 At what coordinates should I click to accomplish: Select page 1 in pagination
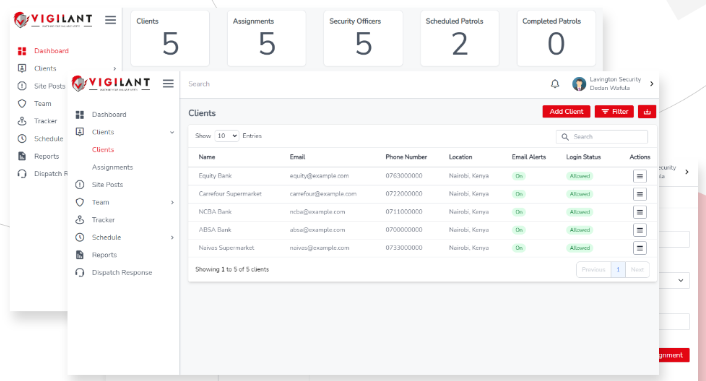coord(618,269)
